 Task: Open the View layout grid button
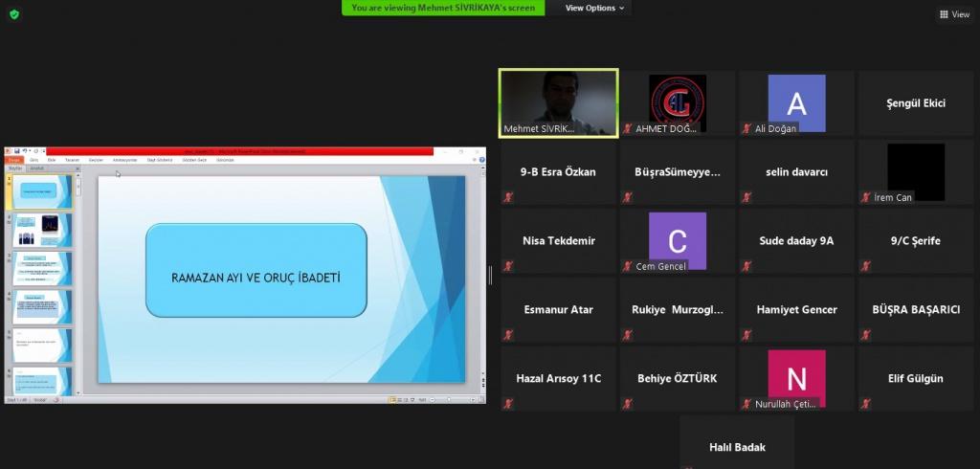click(x=954, y=14)
